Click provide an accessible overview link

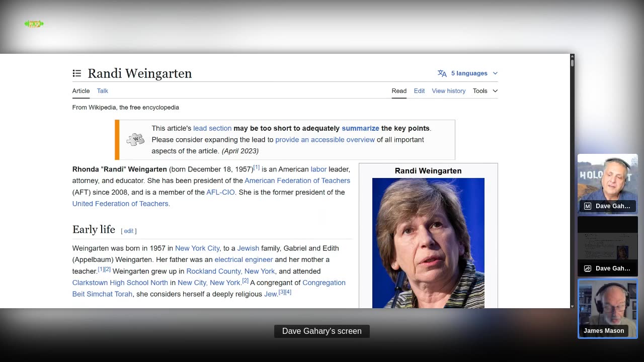coord(325,140)
